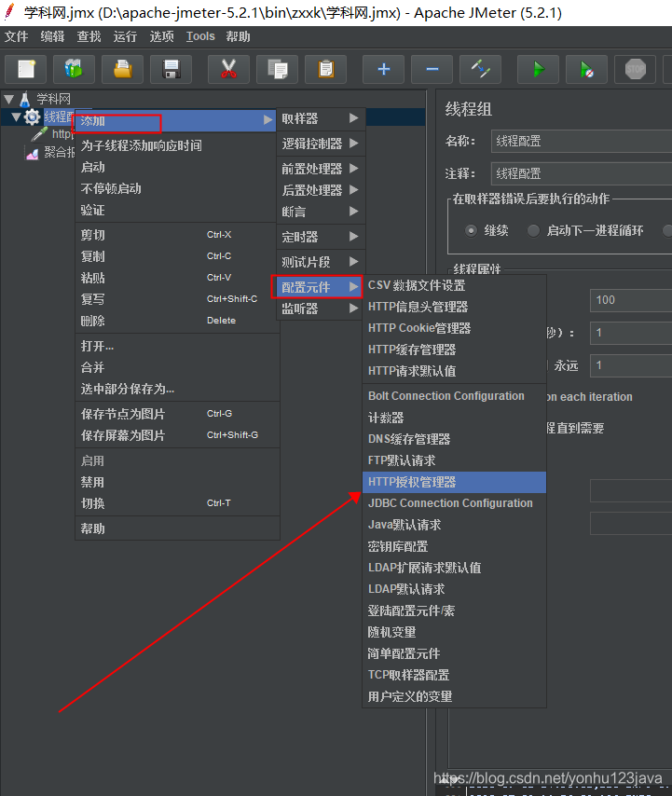Open the 帮助 menu in menu bar
The width and height of the screenshot is (672, 796).
(x=238, y=36)
